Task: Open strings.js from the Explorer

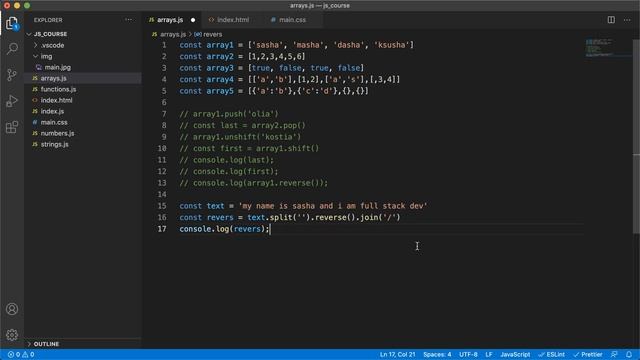Action: pos(83,144)
